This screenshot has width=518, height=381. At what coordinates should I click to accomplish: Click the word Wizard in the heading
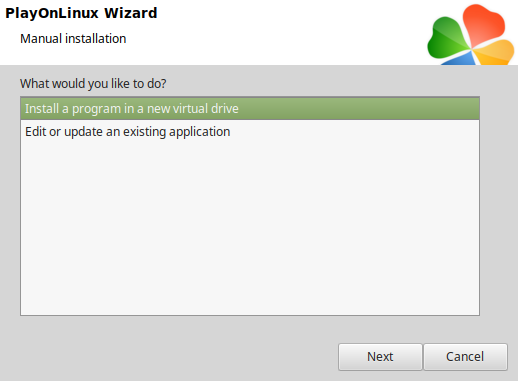[x=130, y=13]
